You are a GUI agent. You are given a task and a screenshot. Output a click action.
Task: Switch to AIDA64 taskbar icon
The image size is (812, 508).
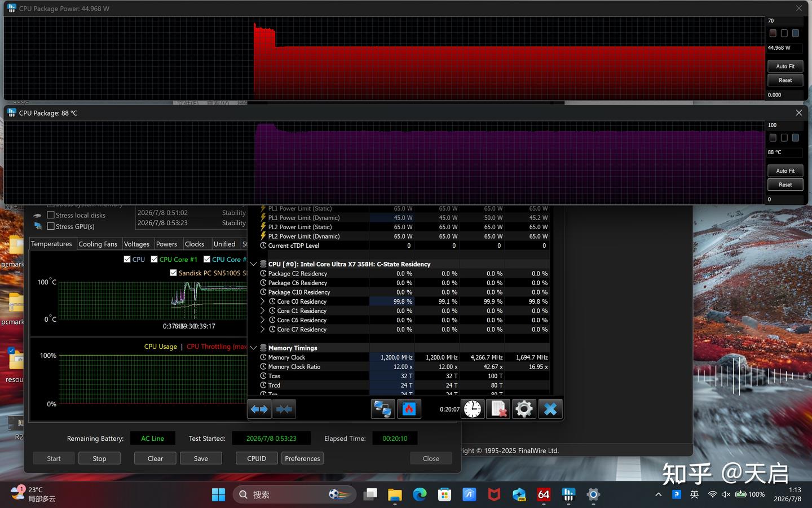tap(544, 495)
